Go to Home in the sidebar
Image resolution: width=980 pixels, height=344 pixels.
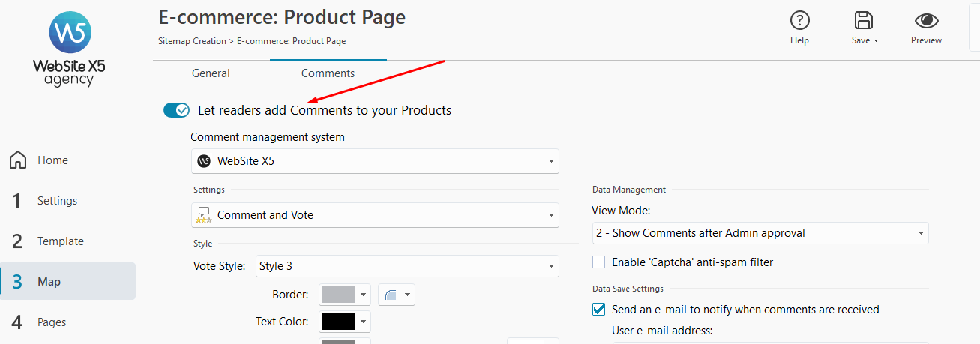(x=52, y=160)
